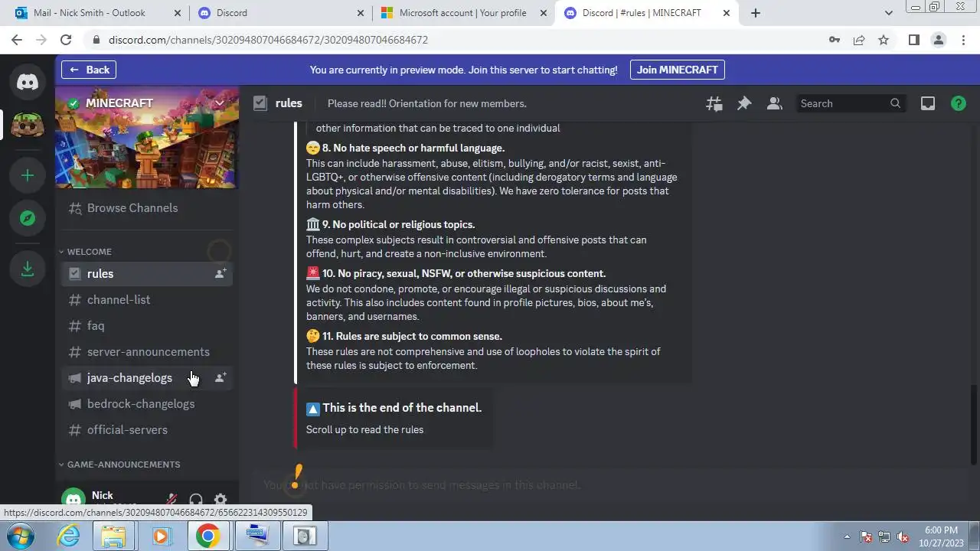Click invite icon on rules channel
This screenshot has height=551, width=980.
click(x=220, y=273)
